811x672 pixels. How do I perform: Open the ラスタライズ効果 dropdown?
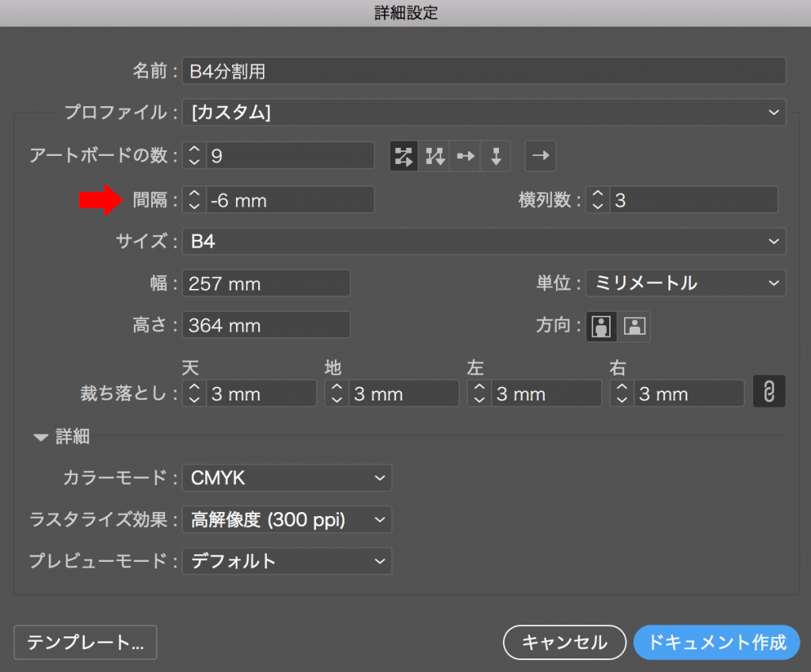pos(287,519)
